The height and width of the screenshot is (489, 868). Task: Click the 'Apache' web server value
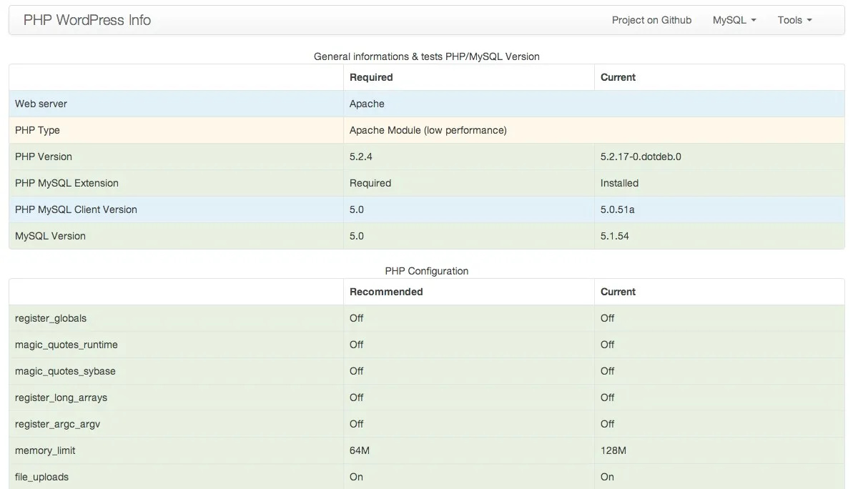(x=367, y=104)
